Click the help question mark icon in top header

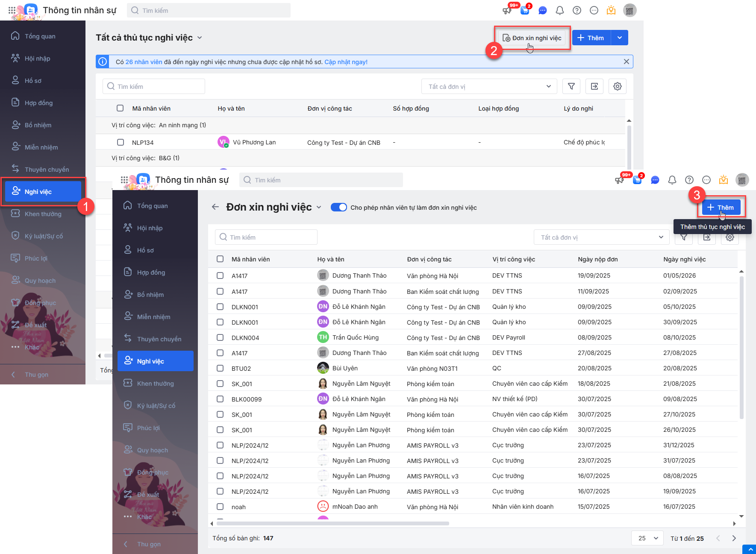[577, 10]
